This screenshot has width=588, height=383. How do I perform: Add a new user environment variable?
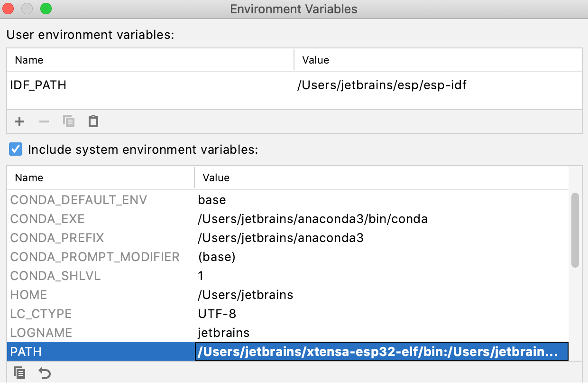coord(19,121)
